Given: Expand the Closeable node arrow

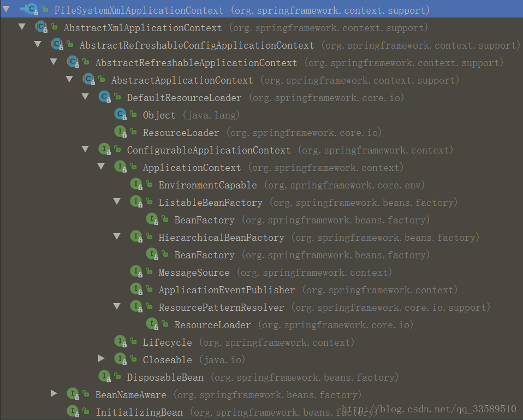Looking at the screenshot, I should tap(102, 358).
